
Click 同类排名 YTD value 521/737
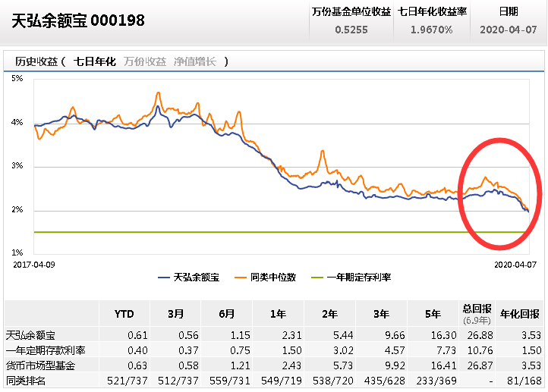pos(128,381)
